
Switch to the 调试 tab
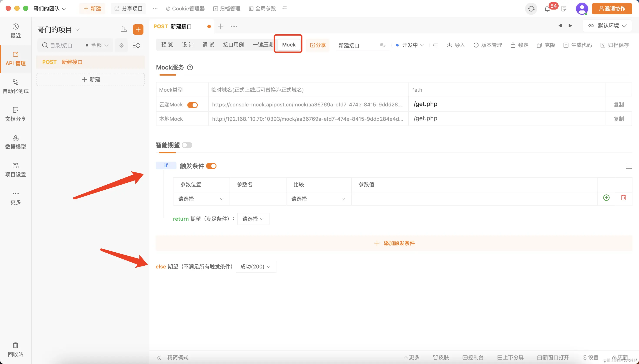click(x=208, y=45)
